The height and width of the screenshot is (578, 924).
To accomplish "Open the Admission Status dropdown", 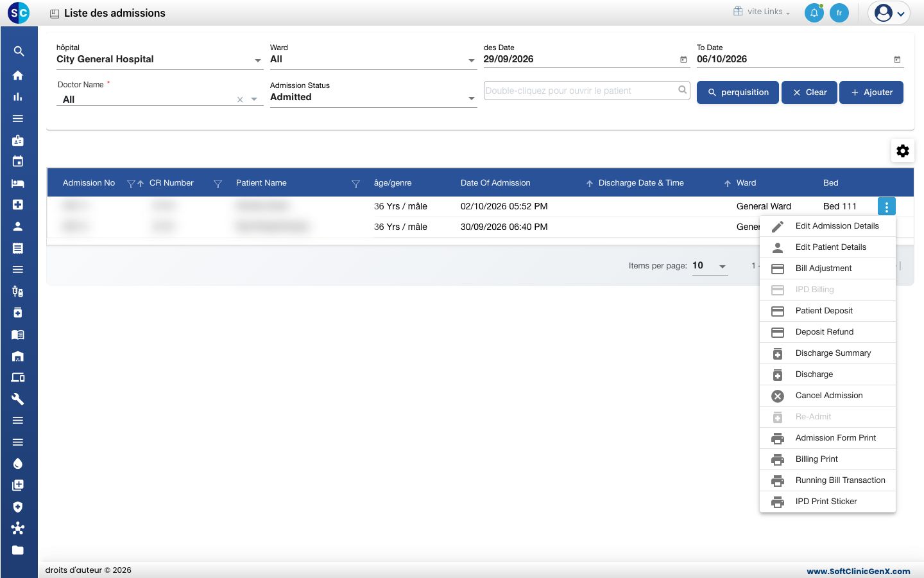I will (x=373, y=97).
